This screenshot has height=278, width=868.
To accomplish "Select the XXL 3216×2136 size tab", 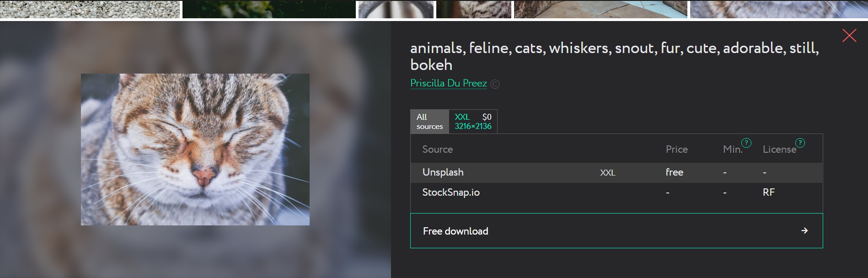I will pos(473,122).
